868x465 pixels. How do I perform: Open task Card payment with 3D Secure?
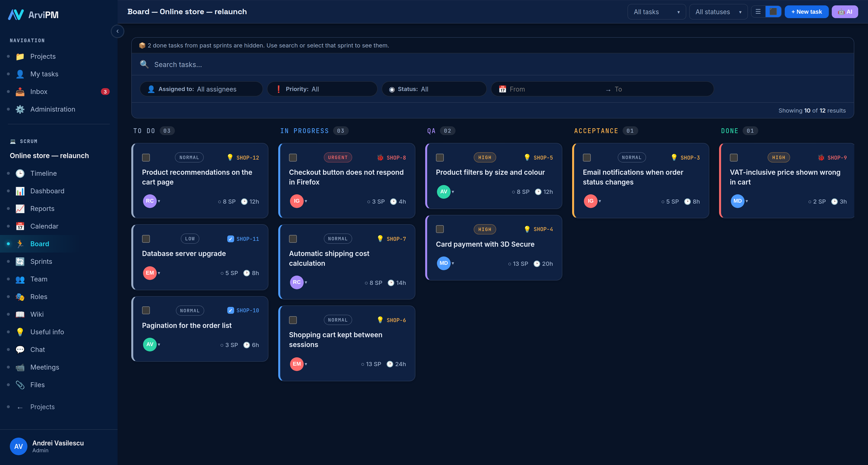[485, 244]
